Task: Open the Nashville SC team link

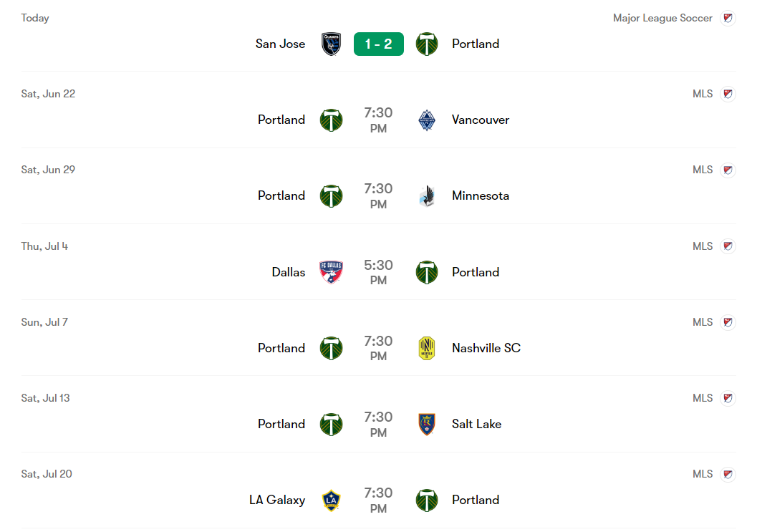Action: [486, 348]
